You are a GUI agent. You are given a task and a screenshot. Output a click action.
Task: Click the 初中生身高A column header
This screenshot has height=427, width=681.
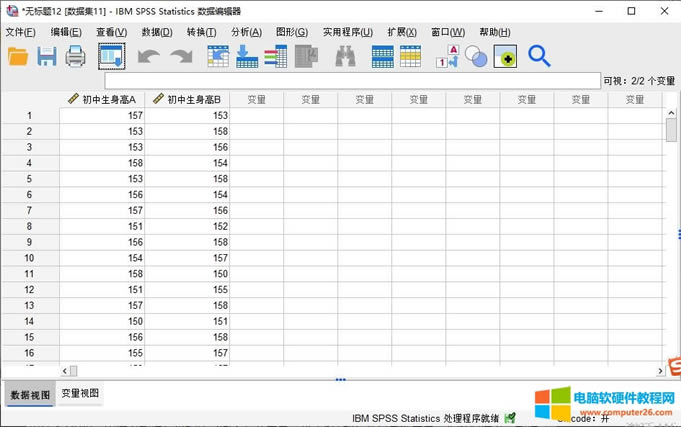pos(102,99)
